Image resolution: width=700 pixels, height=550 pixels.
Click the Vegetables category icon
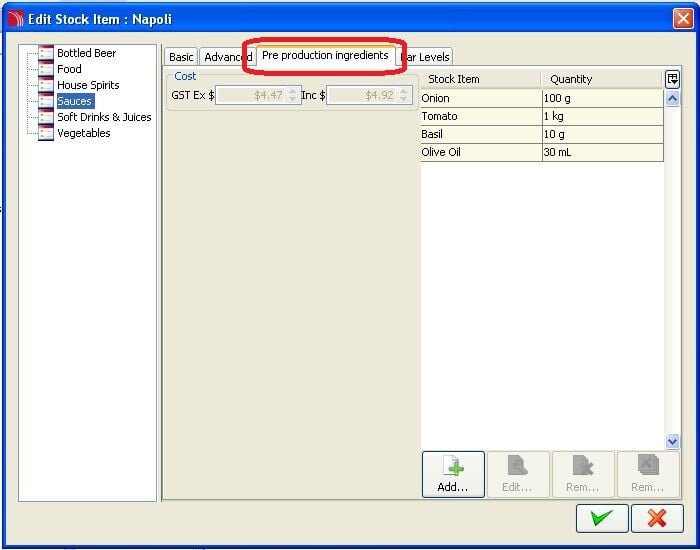pos(45,133)
